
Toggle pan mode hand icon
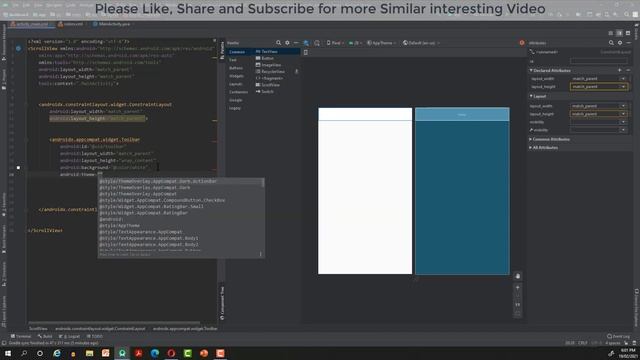[x=518, y=276]
